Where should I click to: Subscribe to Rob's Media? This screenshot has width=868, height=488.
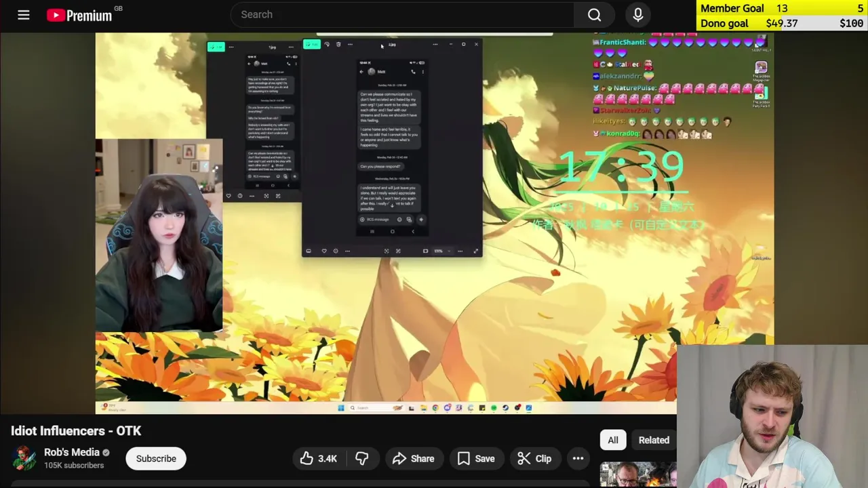click(156, 458)
